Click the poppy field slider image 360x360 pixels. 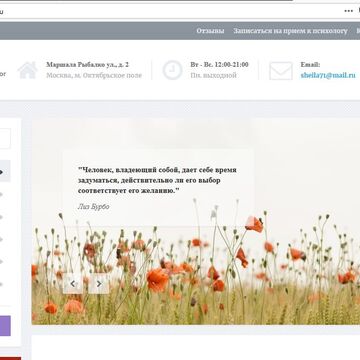196,221
